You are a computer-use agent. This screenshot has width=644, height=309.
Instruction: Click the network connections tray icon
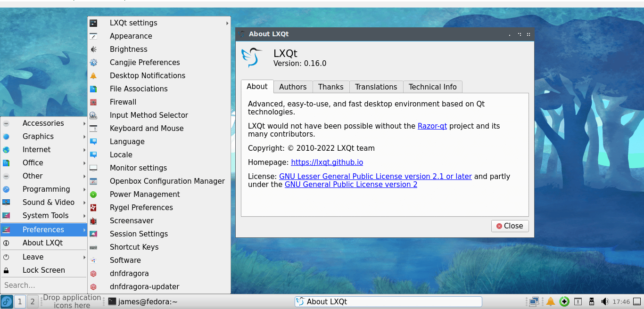(x=534, y=301)
